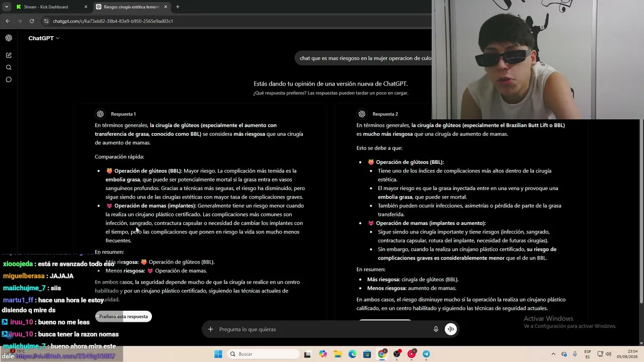This screenshot has width=644, height=362.
Task: Click 'En resumen:' in Respuesta 2
Action: click(371, 269)
